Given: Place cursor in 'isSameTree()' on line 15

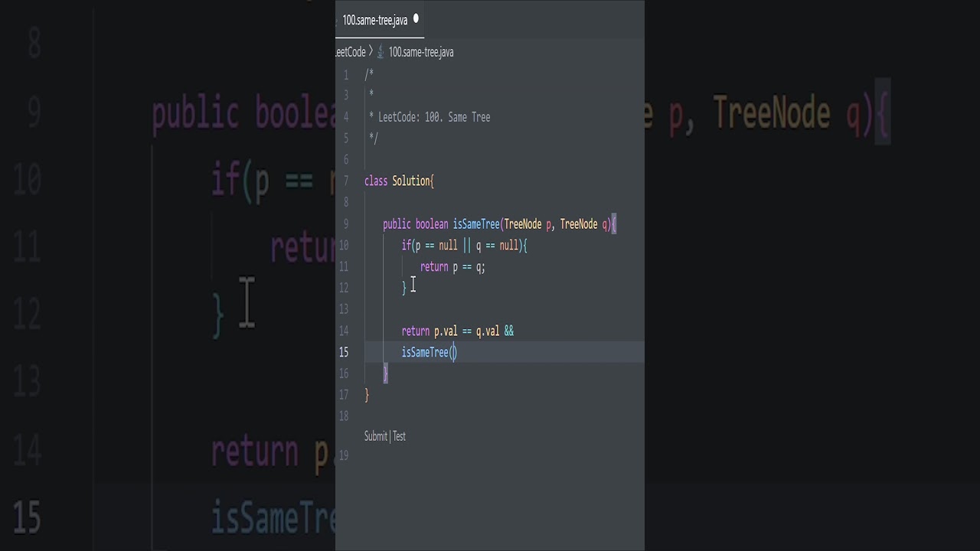Looking at the screenshot, I should pyautogui.click(x=429, y=353).
